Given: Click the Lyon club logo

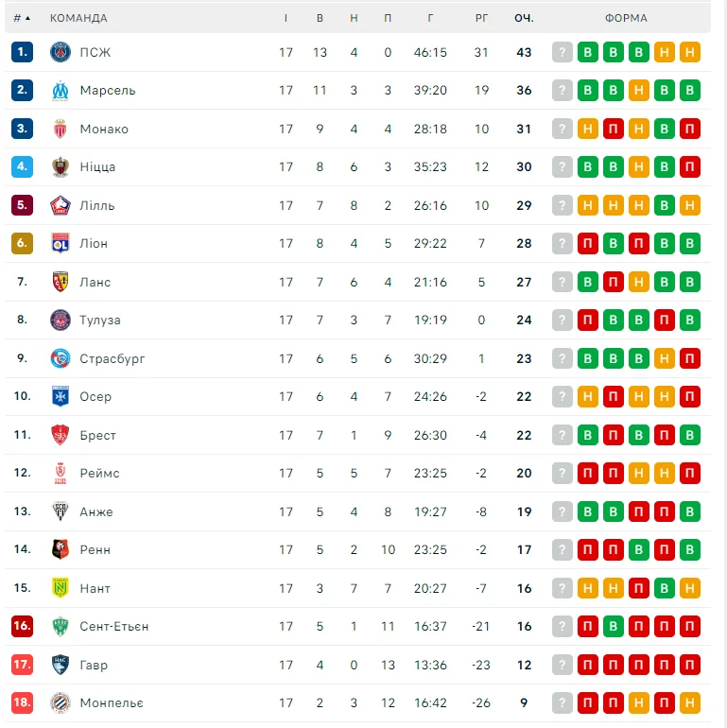Looking at the screenshot, I should click(61, 244).
